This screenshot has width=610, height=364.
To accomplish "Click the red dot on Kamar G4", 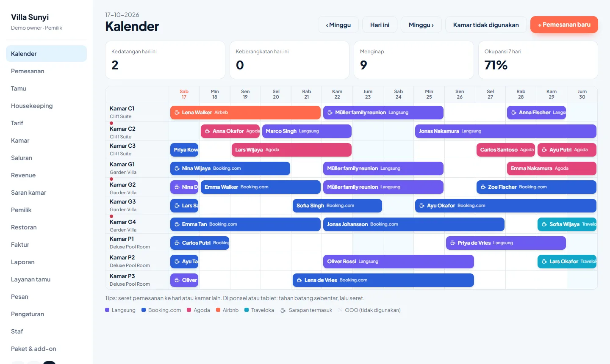I will 111,216.
